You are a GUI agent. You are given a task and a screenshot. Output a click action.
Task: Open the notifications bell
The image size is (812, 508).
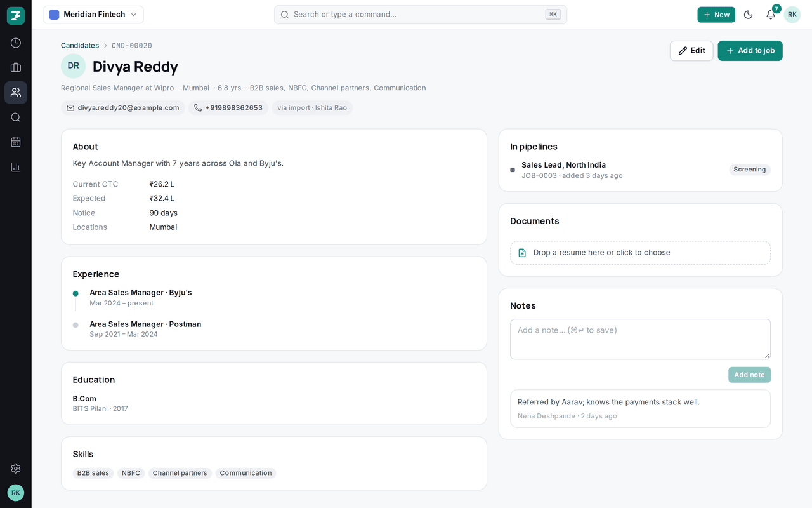click(x=771, y=15)
